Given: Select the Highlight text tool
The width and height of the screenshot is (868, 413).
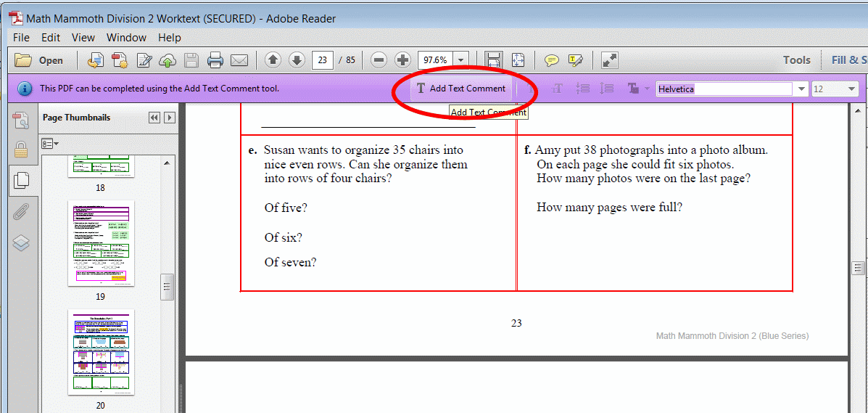Looking at the screenshot, I should (x=576, y=60).
